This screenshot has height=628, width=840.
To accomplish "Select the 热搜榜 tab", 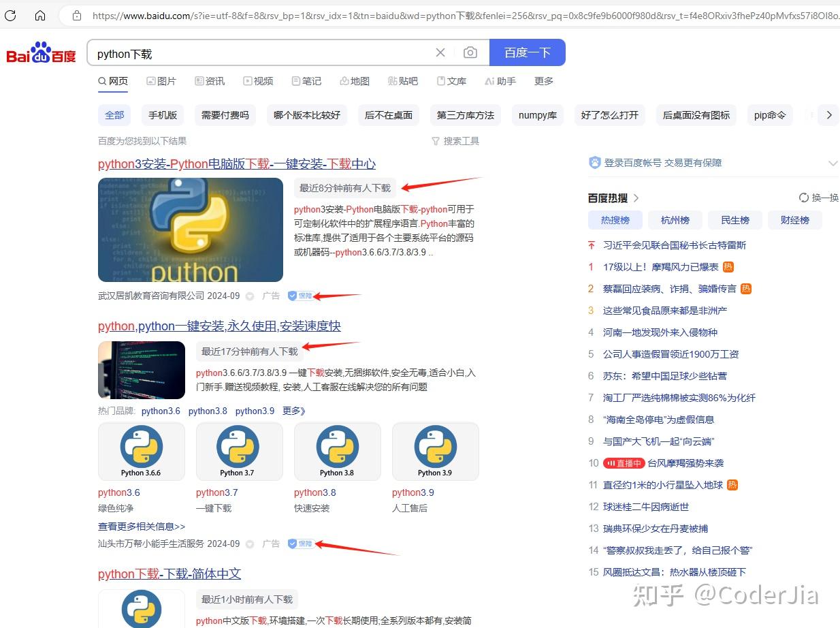I will tap(615, 220).
